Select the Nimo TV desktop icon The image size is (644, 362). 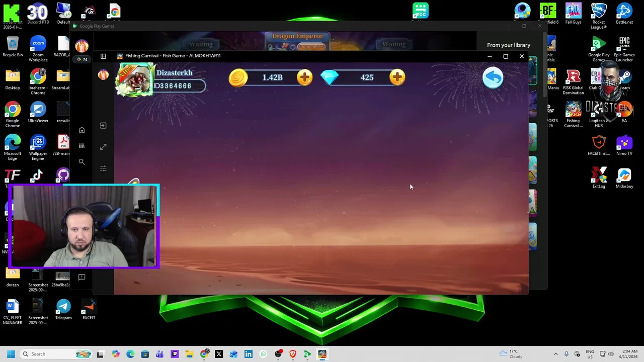(624, 145)
